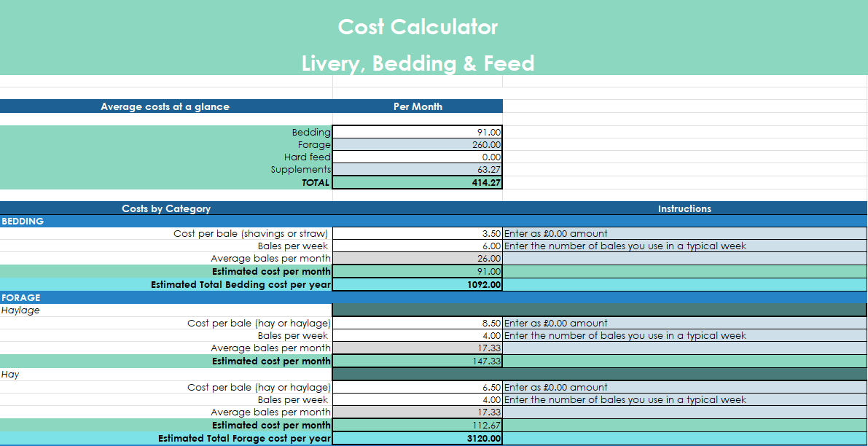The image size is (868, 446).
Task: Select Haylage "Average bales per month" label
Action: coord(270,348)
